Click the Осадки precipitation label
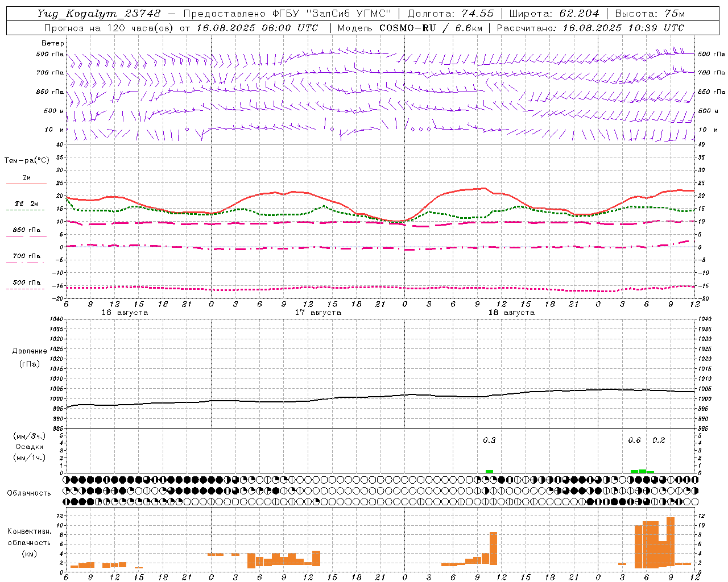The width and height of the screenshot is (728, 582). (x=30, y=447)
